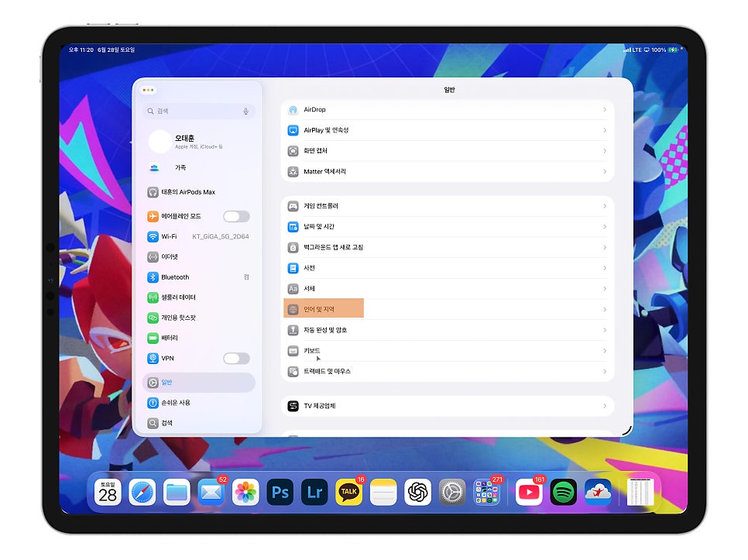The width and height of the screenshot is (748, 560).
Task: Open 게임 컨트롤러 icon
Action: click(x=293, y=206)
